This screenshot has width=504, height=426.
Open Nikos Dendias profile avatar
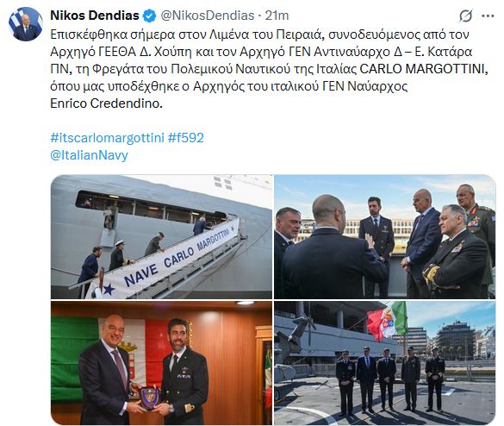point(26,24)
